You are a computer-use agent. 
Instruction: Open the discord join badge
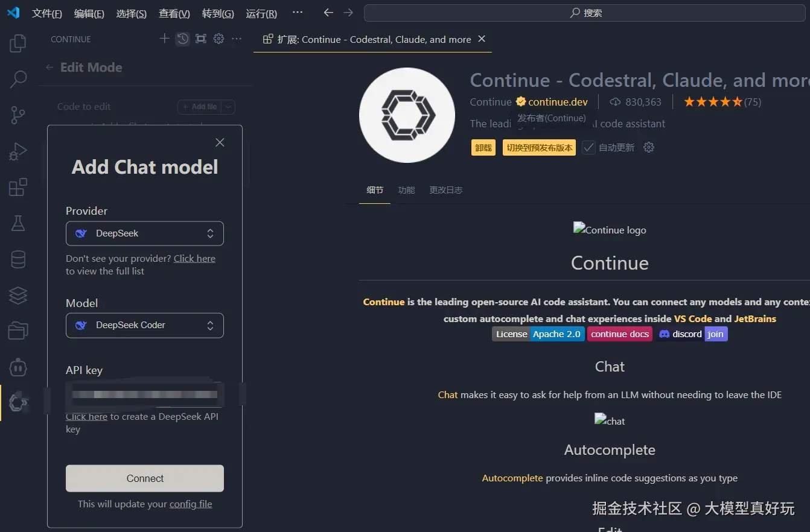692,334
